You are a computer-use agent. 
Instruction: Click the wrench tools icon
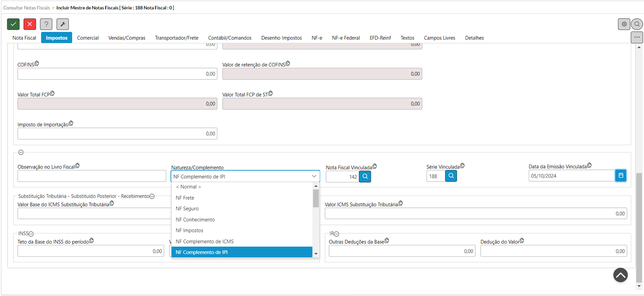pos(62,24)
